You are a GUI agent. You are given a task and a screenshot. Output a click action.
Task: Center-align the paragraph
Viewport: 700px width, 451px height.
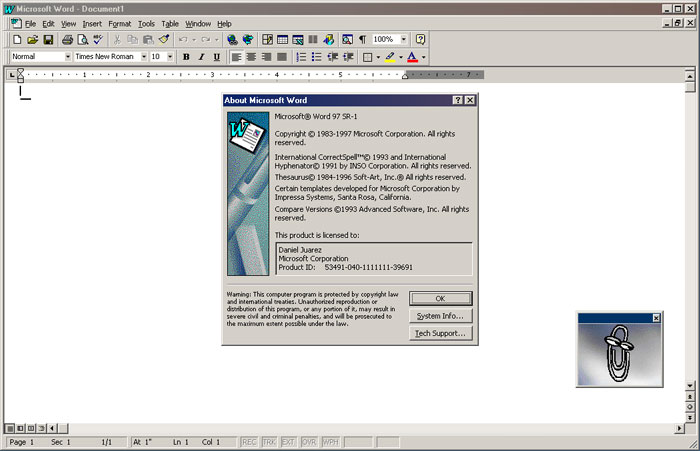tap(251, 57)
